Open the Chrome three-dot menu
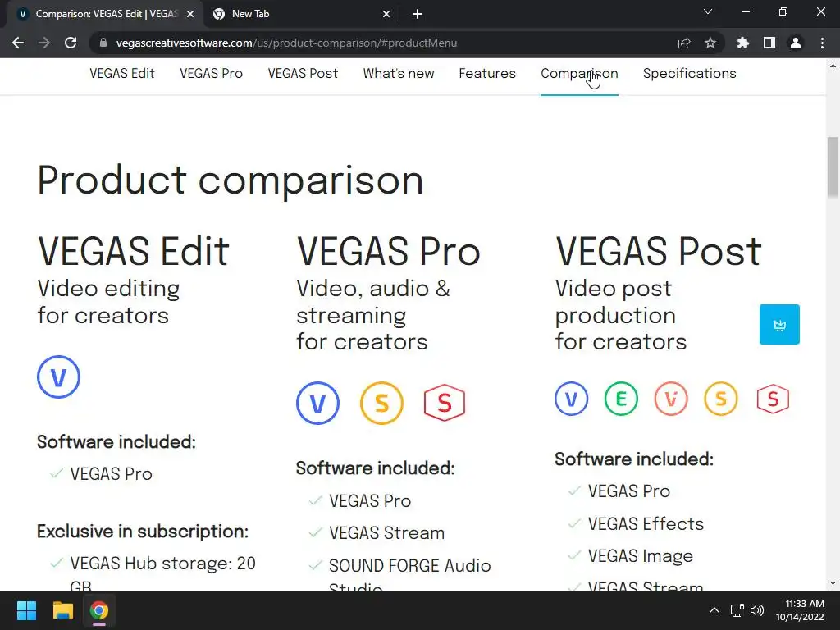 click(822, 43)
